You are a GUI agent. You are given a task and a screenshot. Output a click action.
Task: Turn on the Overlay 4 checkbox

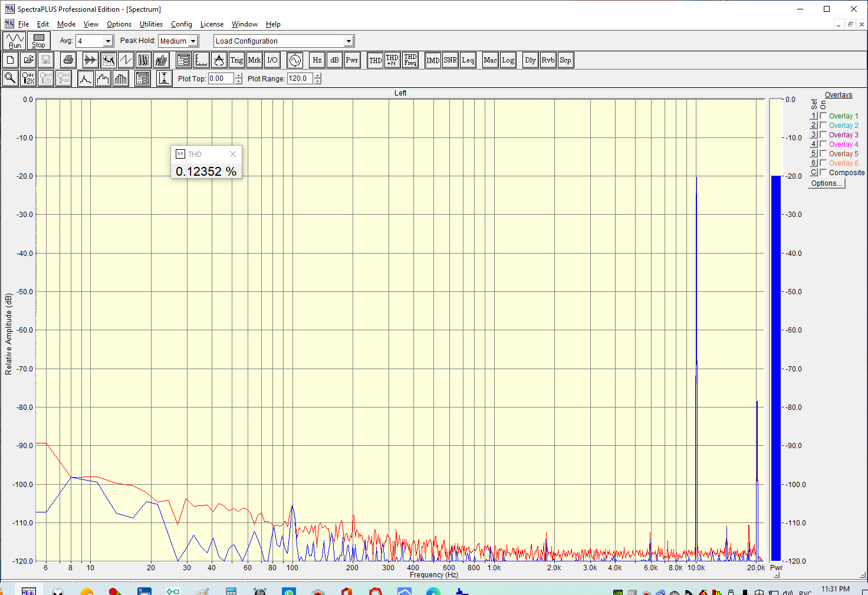click(x=823, y=144)
